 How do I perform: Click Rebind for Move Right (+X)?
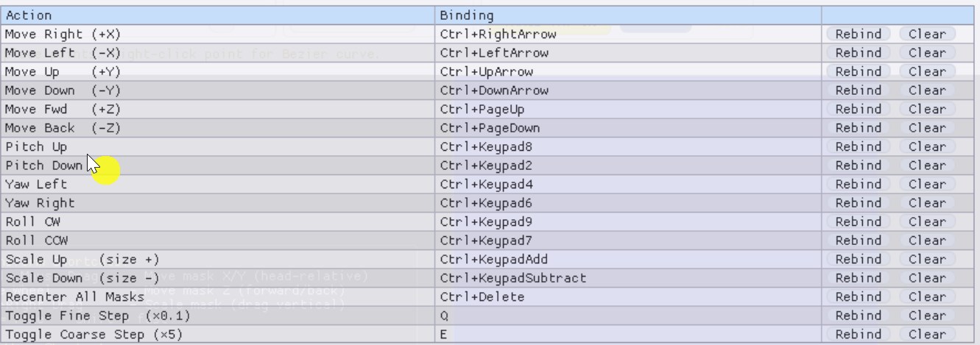tap(858, 34)
